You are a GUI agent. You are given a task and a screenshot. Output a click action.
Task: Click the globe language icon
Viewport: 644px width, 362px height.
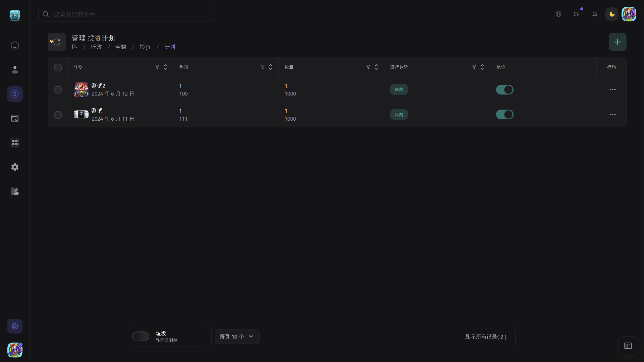558,14
